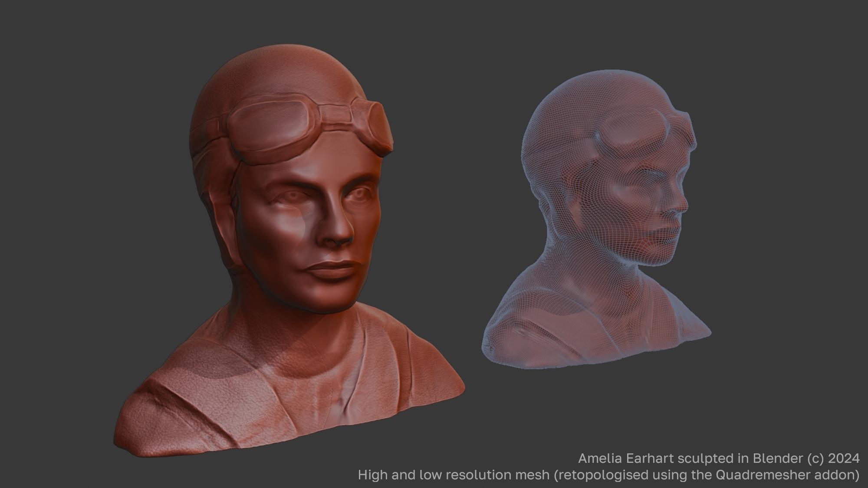Click the solid red high-resolution bust
The image size is (868, 488).
click(x=290, y=252)
